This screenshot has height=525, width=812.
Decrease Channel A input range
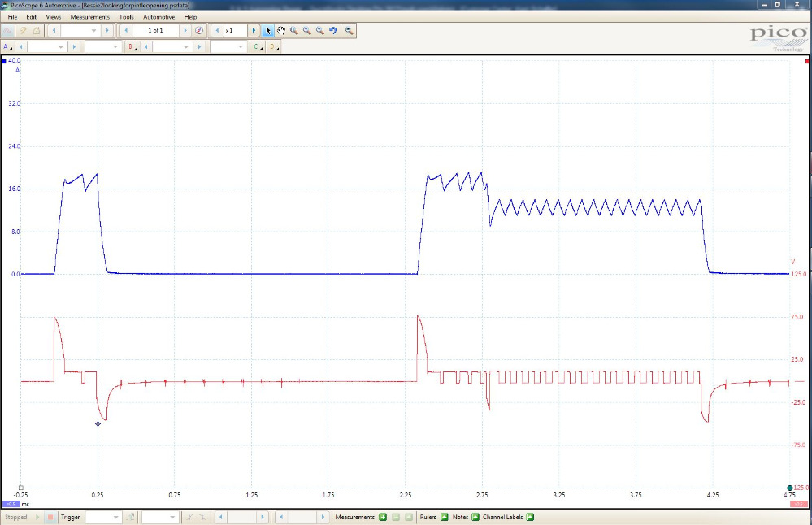coord(20,47)
